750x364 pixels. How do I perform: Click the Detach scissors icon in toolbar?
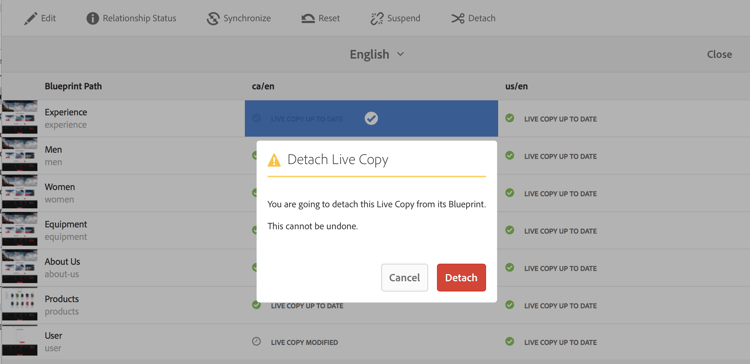pyautogui.click(x=458, y=19)
